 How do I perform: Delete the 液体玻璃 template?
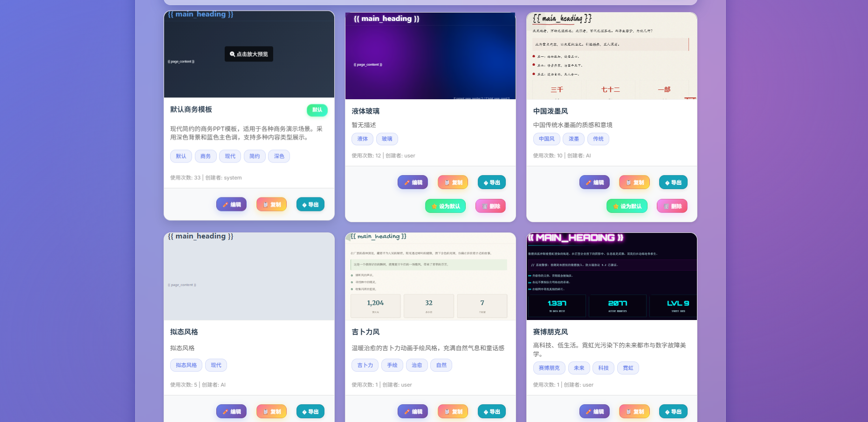coord(490,205)
